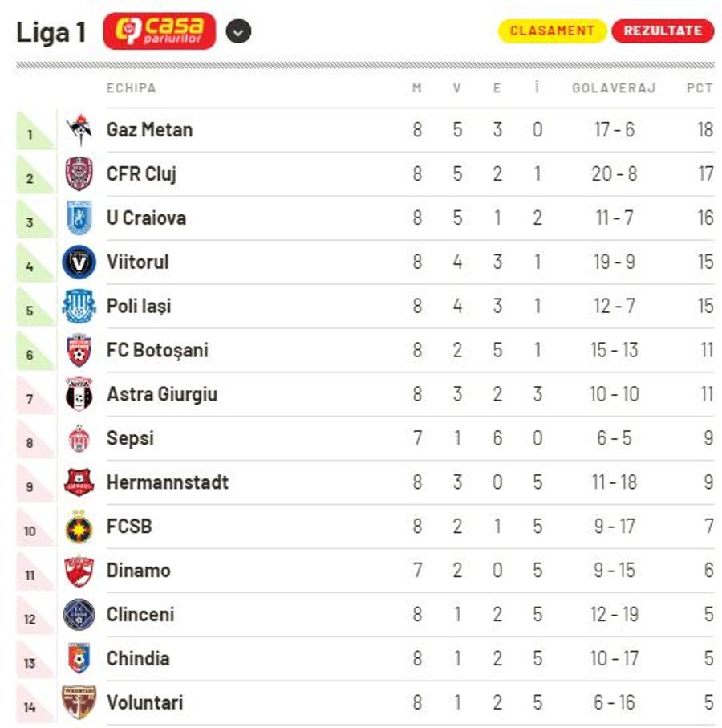
Task: Click the Viitorul round V logo
Action: tap(79, 262)
